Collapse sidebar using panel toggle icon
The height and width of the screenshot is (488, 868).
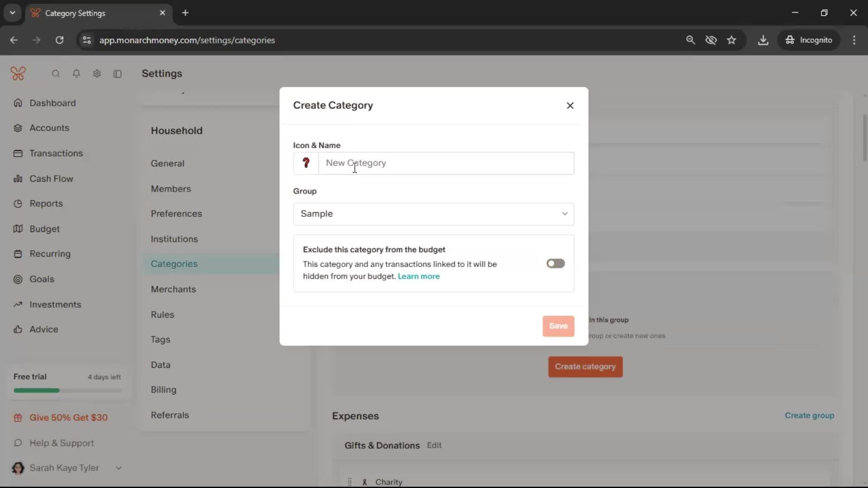click(118, 74)
